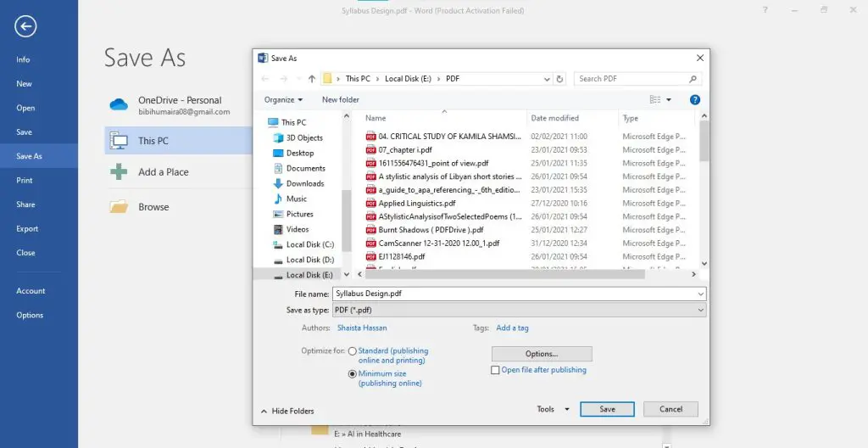The image size is (868, 448).
Task: Open Account in backstage menu
Action: pyautogui.click(x=31, y=291)
